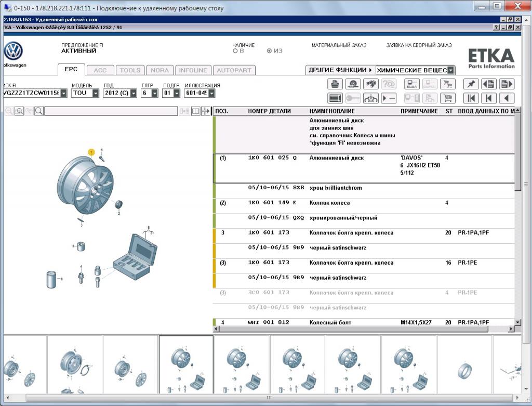Switch to the EPC tab
Viewport: 532px width, 406px height.
[x=71, y=69]
